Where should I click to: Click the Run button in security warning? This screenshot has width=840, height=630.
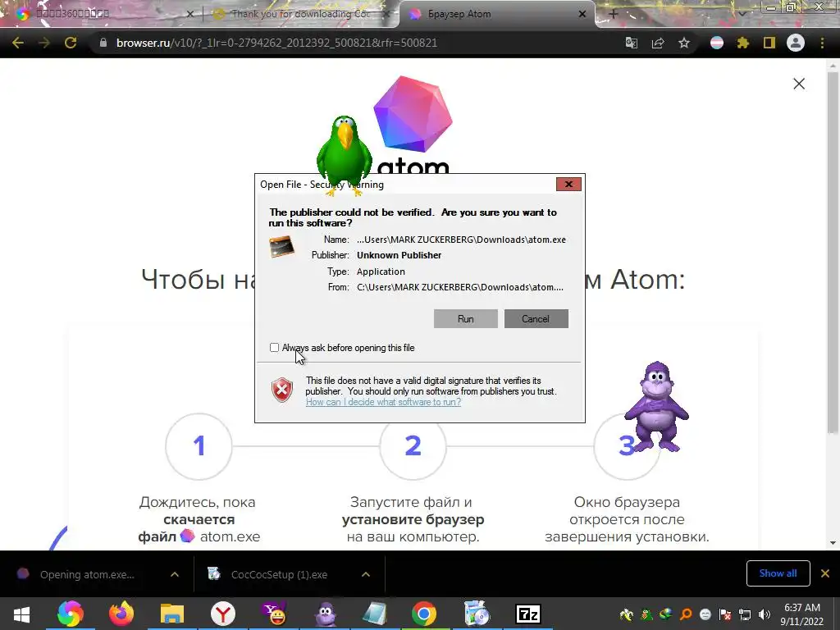click(x=466, y=319)
